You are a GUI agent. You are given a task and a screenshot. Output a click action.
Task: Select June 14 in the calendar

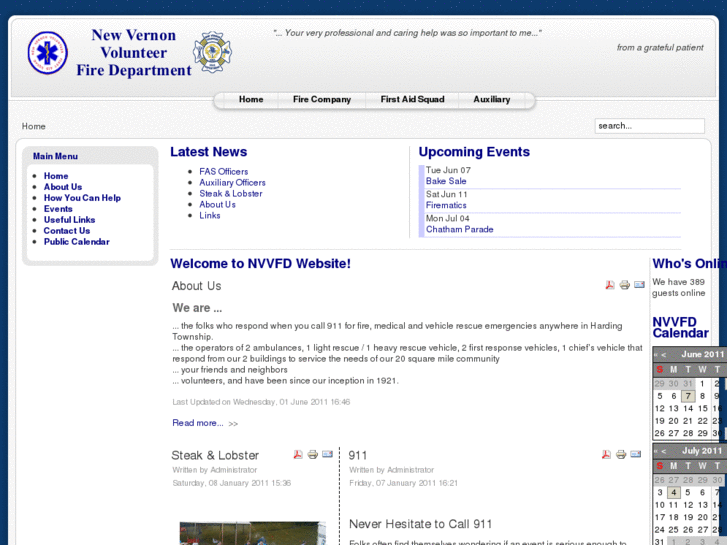click(688, 409)
